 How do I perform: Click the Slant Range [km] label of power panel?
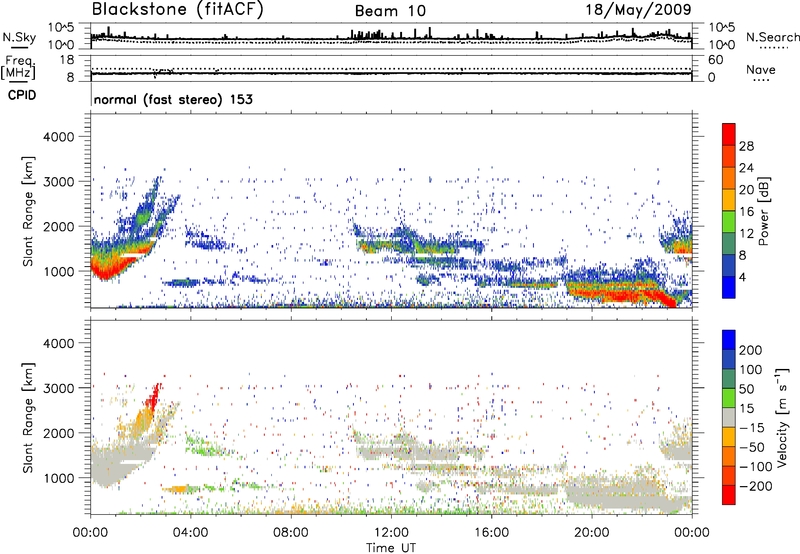pos(28,211)
